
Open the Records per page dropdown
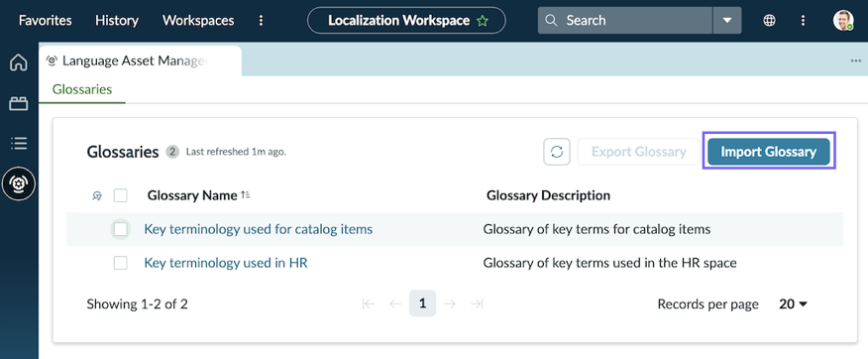click(x=794, y=304)
